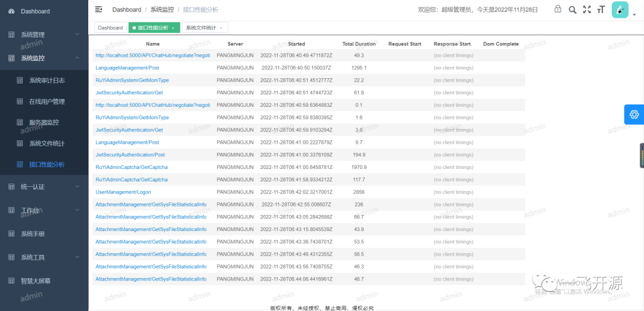The height and width of the screenshot is (311, 644).
Task: Click the Dashboard breadcrumb link
Action: (126, 10)
